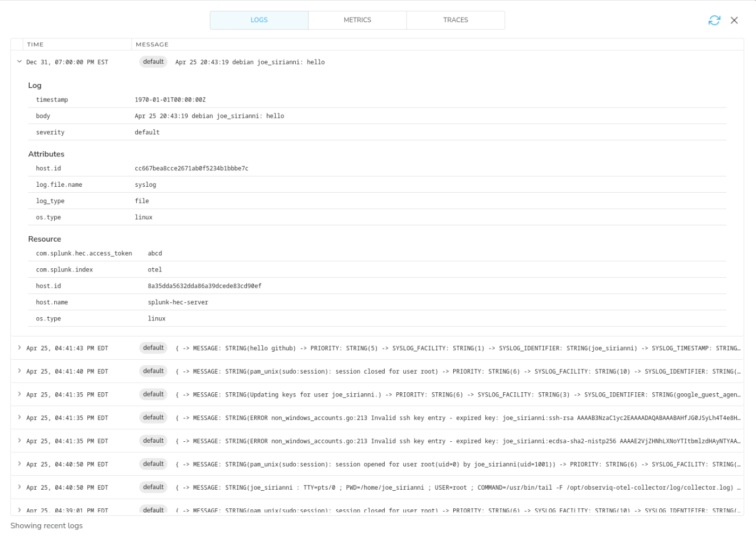This screenshot has width=756, height=545.
Task: Open the TRACES tab
Action: click(x=455, y=20)
